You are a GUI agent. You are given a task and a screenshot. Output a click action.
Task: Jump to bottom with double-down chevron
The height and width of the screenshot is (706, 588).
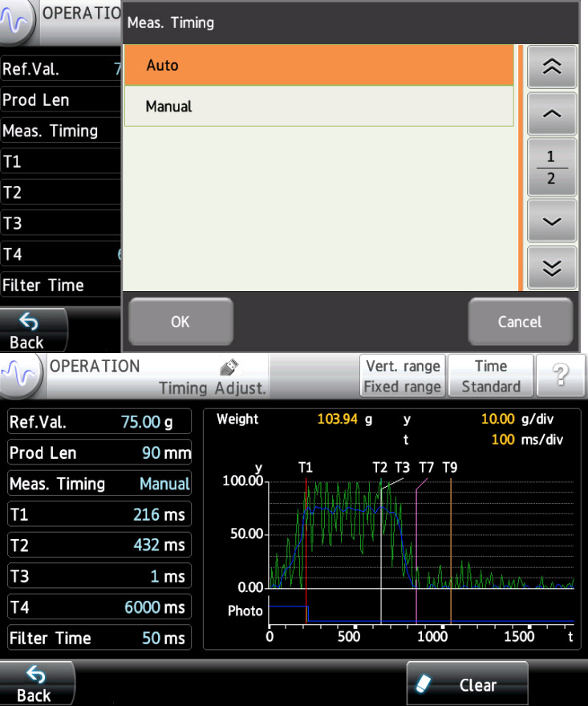tap(551, 269)
